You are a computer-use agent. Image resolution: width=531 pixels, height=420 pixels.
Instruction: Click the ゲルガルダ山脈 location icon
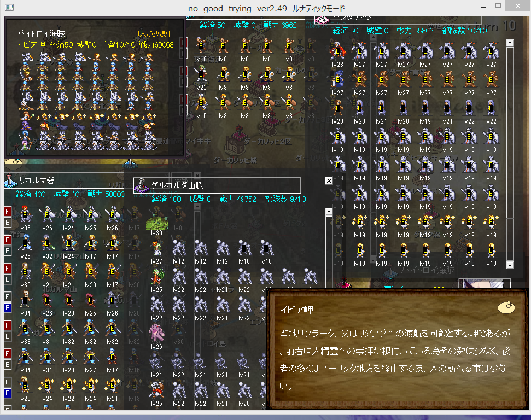point(141,185)
